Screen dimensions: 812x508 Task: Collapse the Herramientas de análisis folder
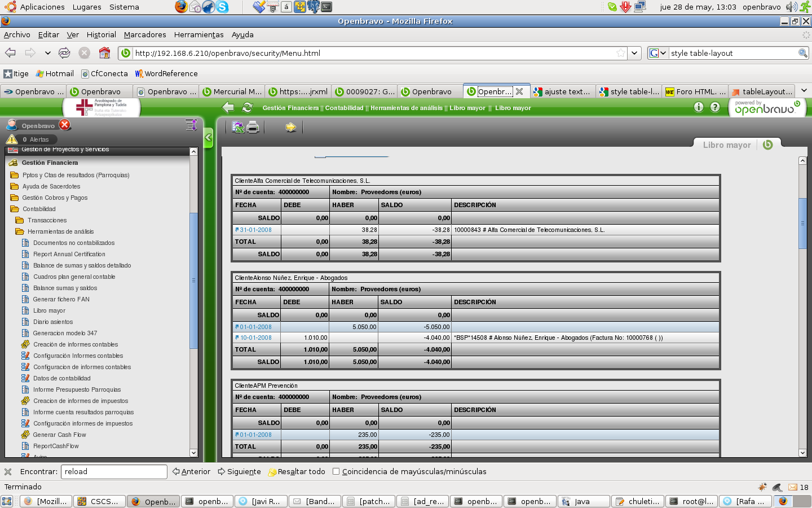pos(20,231)
